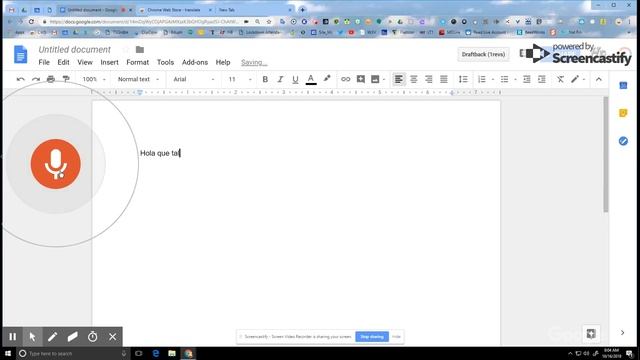Click the Tasks side panel icon
640x360 pixels.
pos(623,141)
